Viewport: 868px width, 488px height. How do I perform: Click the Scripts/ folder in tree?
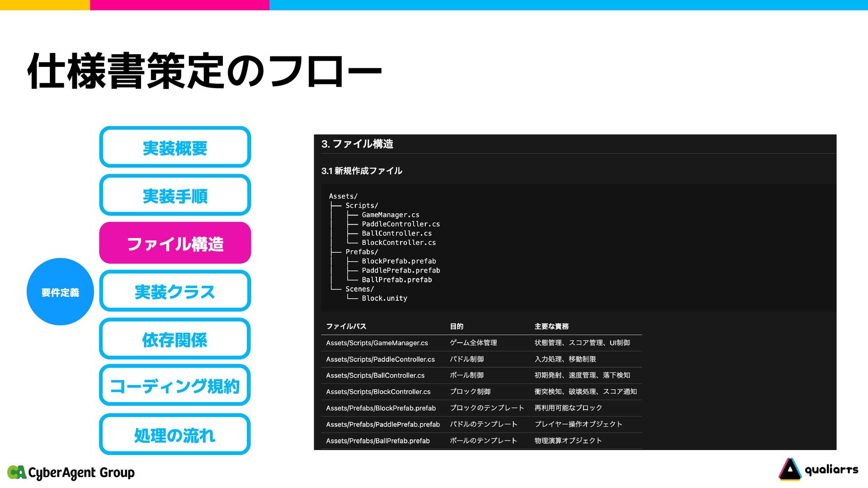click(x=362, y=206)
